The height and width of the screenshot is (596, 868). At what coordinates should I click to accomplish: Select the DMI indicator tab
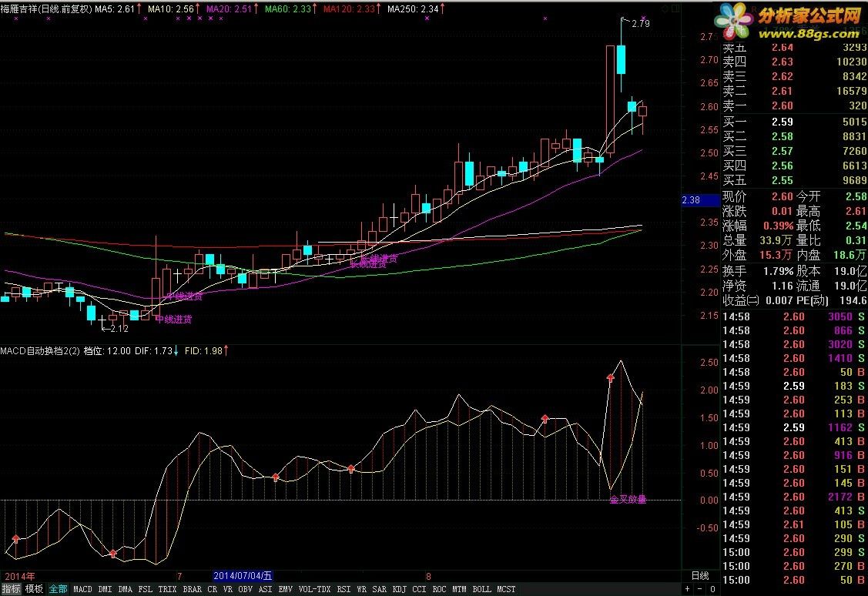click(105, 589)
